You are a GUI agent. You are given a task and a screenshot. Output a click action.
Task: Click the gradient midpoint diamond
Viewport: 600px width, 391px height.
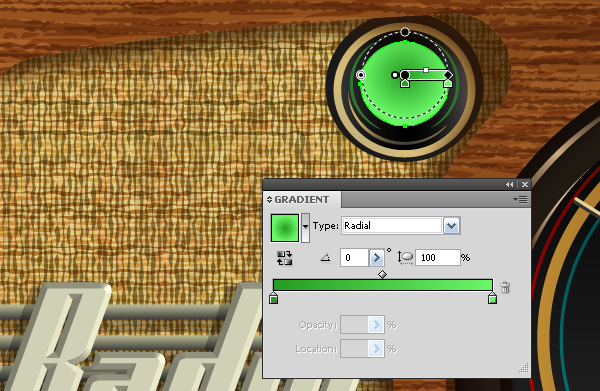[x=382, y=274]
